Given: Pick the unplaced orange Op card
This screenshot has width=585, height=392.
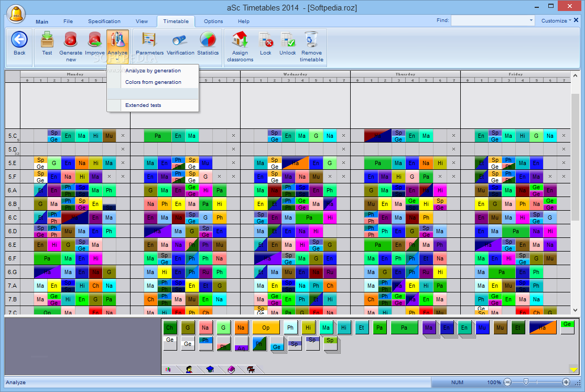Looking at the screenshot, I should (x=266, y=328).
